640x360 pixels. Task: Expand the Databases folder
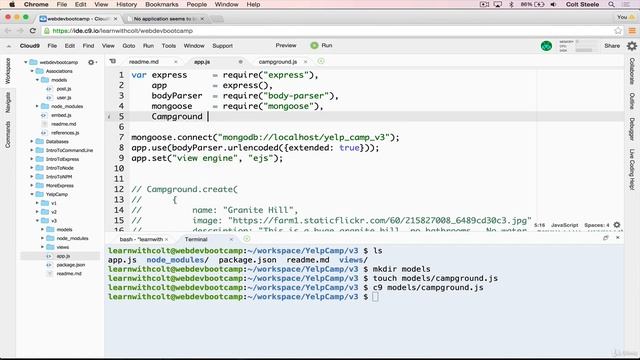[32, 141]
